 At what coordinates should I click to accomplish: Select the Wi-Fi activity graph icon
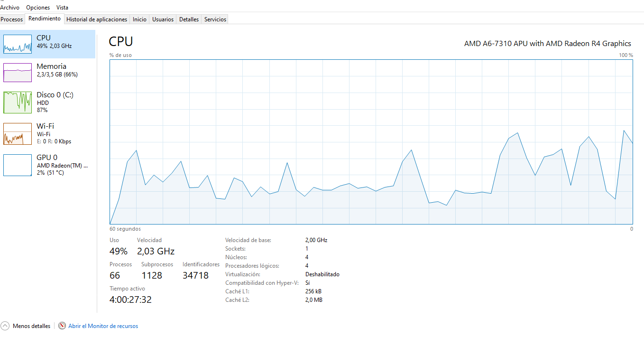18,133
